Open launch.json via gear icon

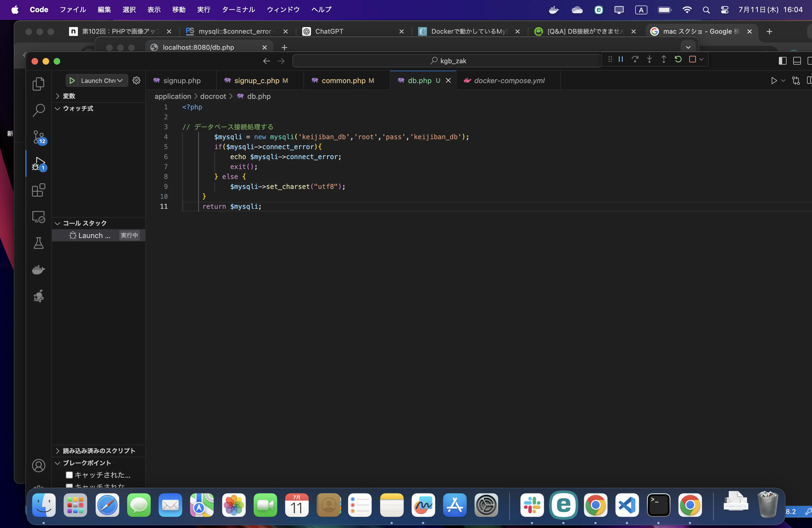[136, 80]
